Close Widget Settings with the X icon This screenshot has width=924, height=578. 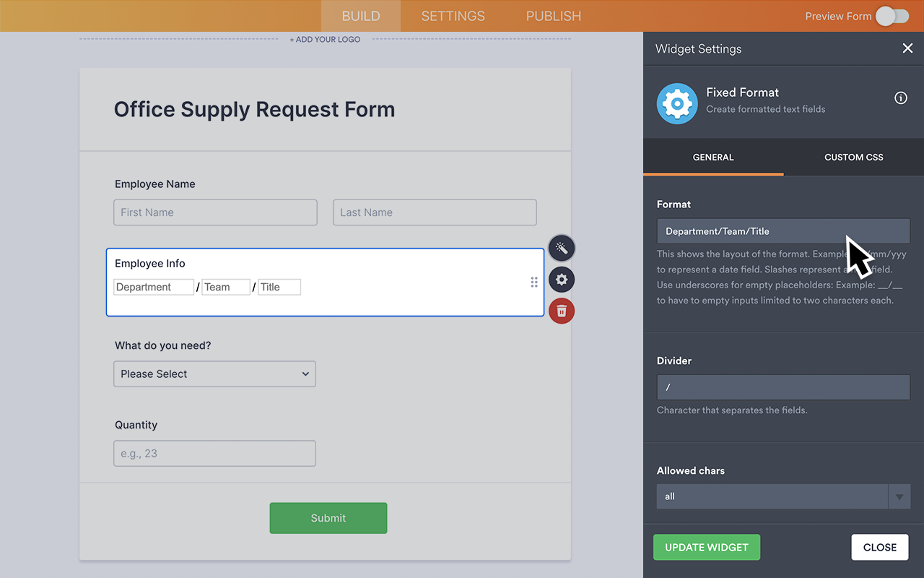pos(907,48)
